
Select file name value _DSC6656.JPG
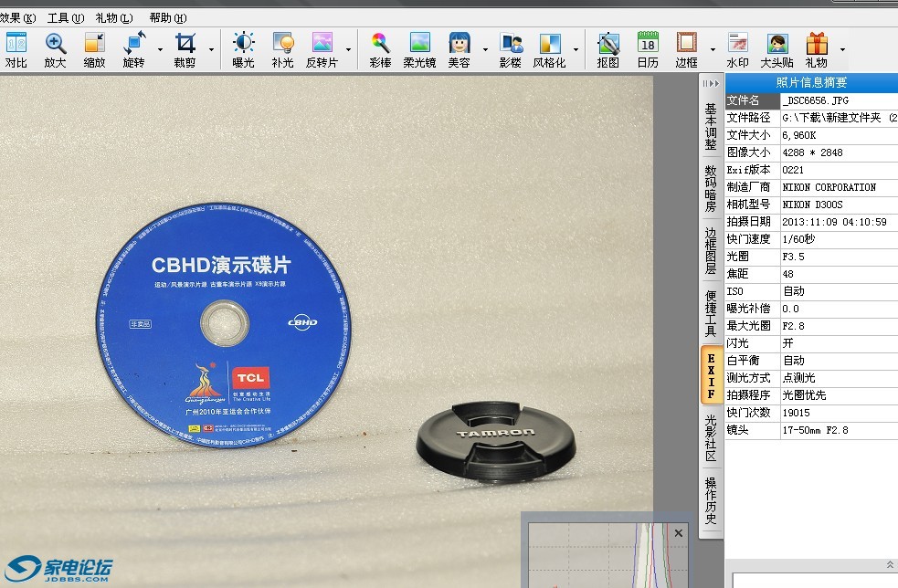tap(816, 100)
